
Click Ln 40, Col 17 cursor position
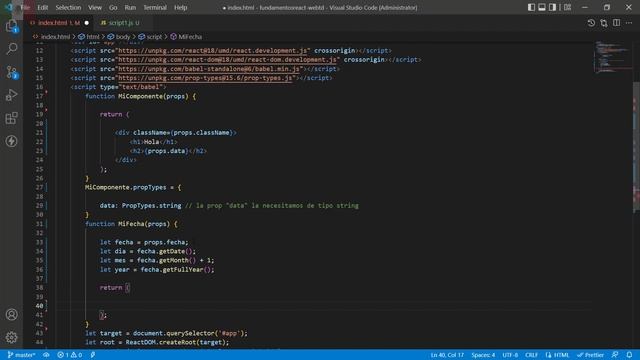coord(447,355)
